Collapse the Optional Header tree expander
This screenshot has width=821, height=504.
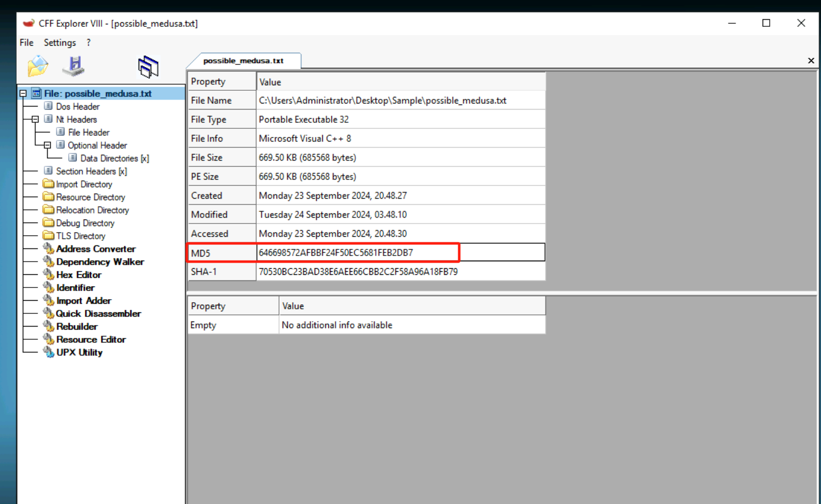(47, 146)
